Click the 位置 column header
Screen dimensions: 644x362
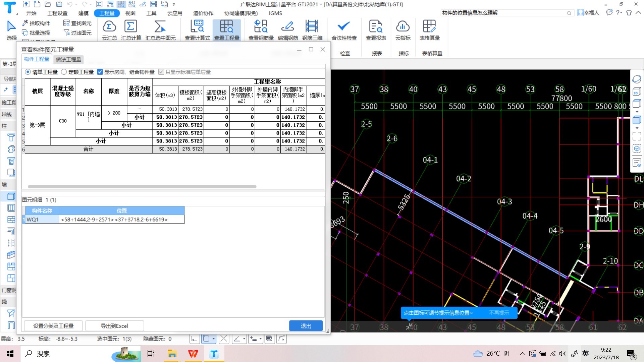pyautogui.click(x=122, y=210)
